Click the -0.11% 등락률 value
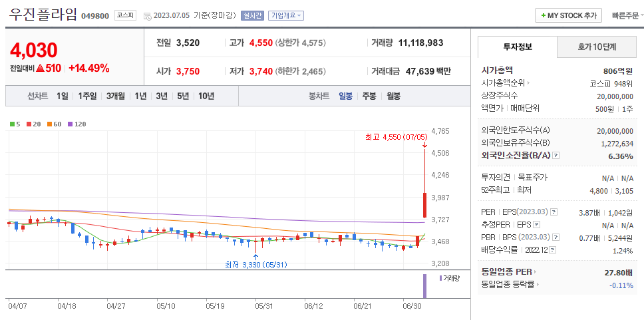644x320 pixels. (622, 285)
